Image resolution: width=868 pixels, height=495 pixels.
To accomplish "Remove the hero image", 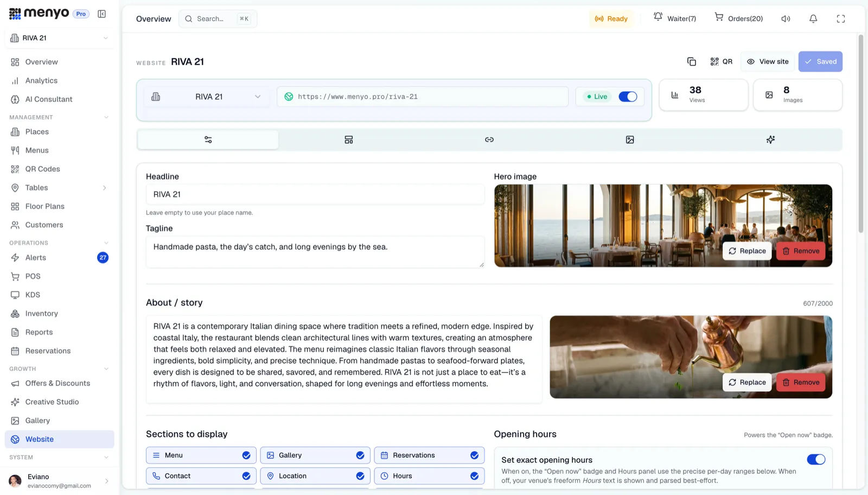I will 801,251.
